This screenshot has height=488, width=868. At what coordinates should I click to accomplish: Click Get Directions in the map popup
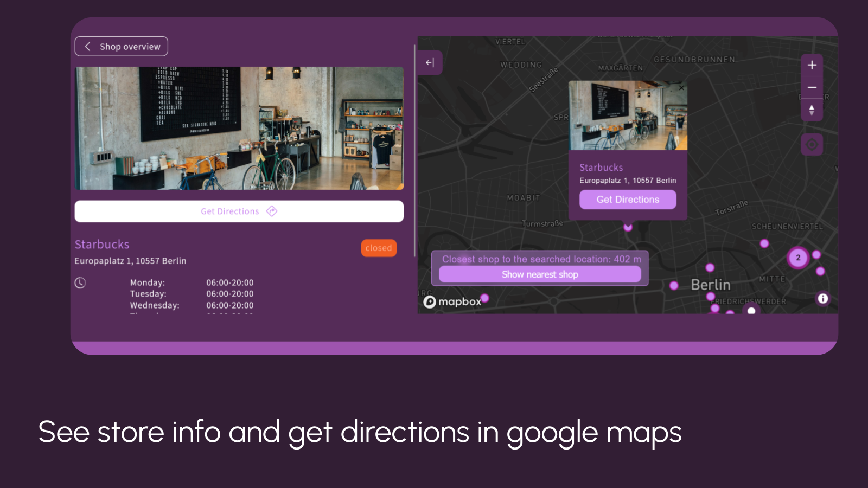tap(628, 200)
